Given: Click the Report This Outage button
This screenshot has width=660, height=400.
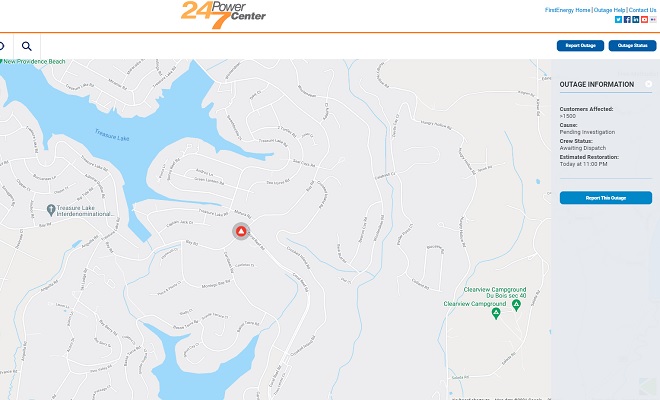Looking at the screenshot, I should (606, 198).
